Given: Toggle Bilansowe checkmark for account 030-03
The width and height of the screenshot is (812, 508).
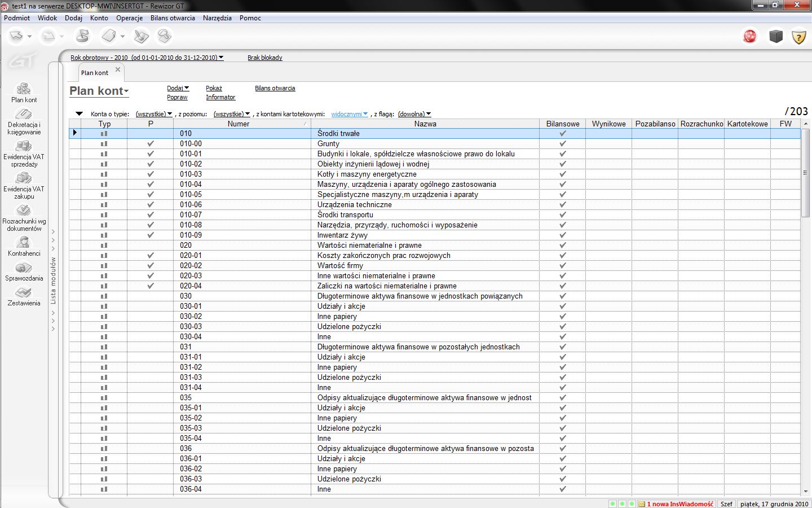Looking at the screenshot, I should point(563,327).
